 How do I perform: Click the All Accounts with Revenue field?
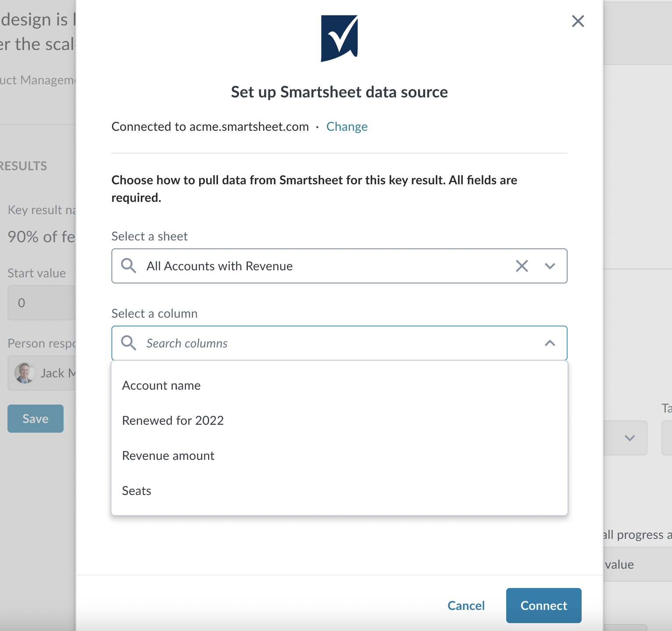(340, 266)
